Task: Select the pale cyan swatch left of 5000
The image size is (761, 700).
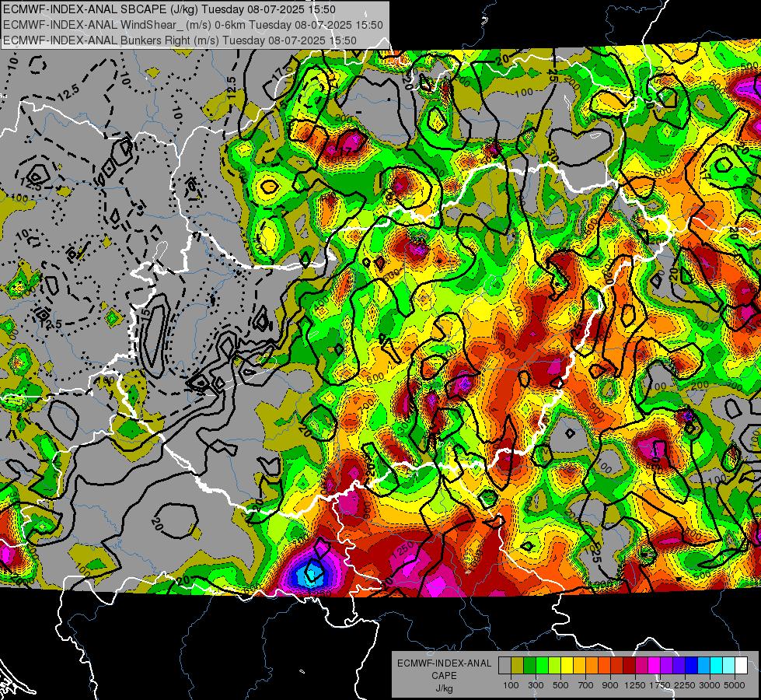Action: (x=729, y=666)
